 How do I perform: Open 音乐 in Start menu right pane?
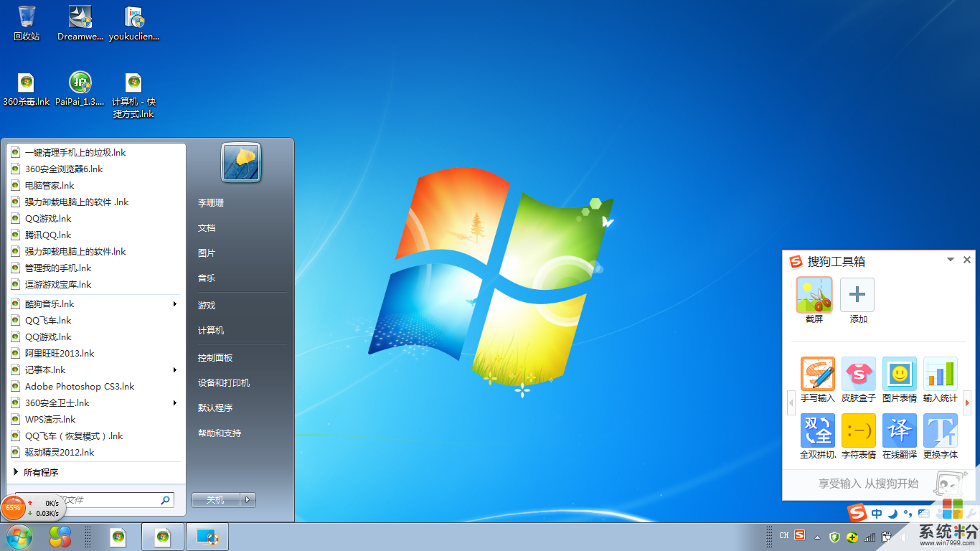[207, 278]
